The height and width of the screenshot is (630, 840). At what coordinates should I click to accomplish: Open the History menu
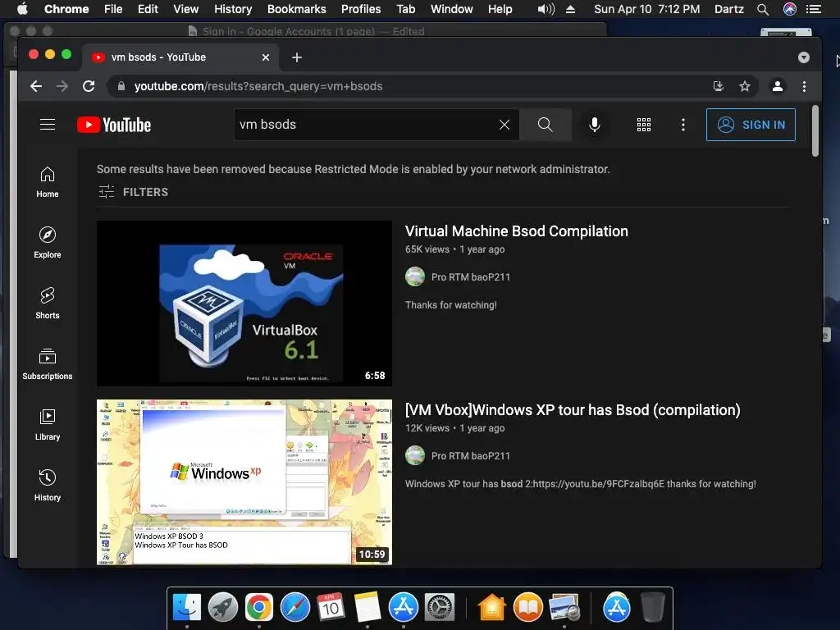pos(233,9)
